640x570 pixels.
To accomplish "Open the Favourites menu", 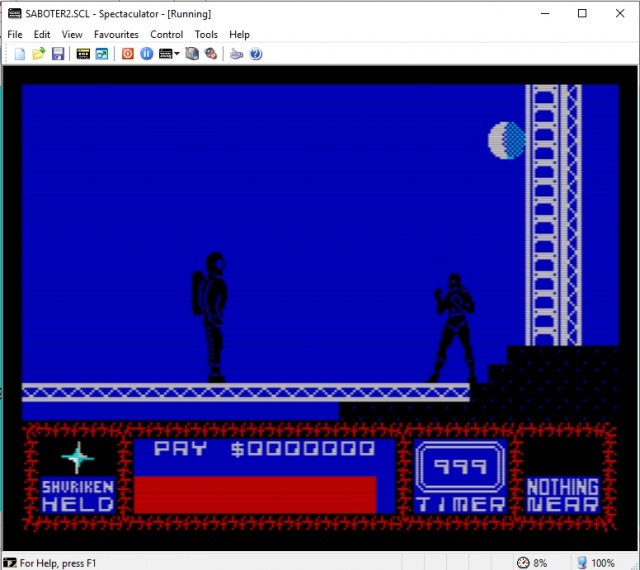I will click(116, 35).
